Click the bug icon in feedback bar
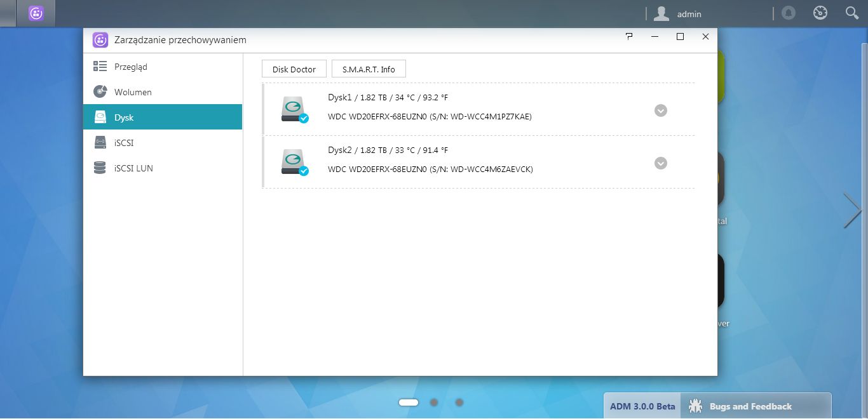Image resolution: width=868 pixels, height=419 pixels. click(696, 406)
